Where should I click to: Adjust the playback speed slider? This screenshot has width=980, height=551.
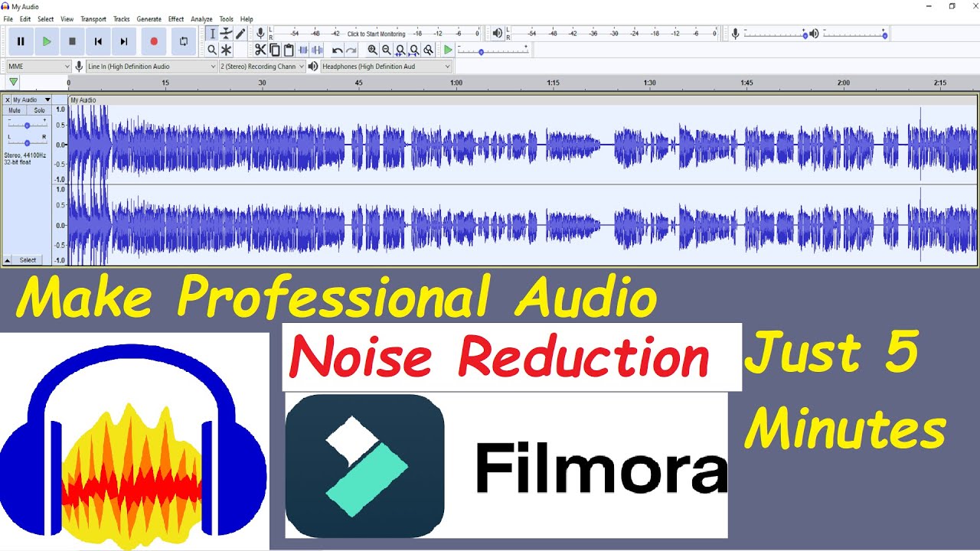[x=492, y=51]
